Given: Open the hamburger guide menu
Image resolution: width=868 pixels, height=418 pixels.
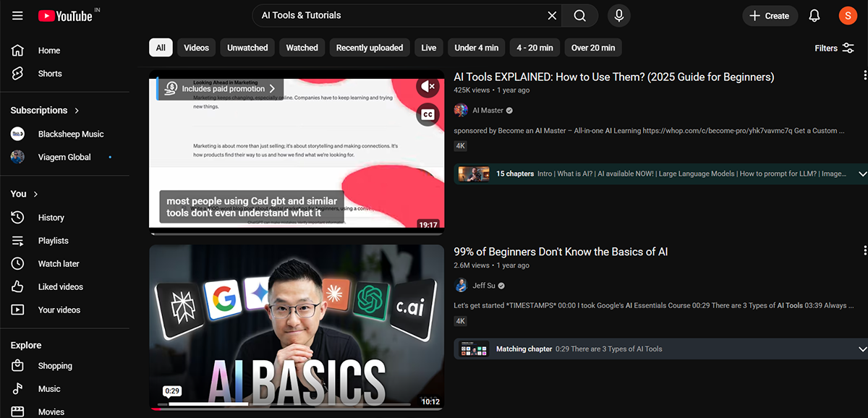Looking at the screenshot, I should click(x=17, y=15).
